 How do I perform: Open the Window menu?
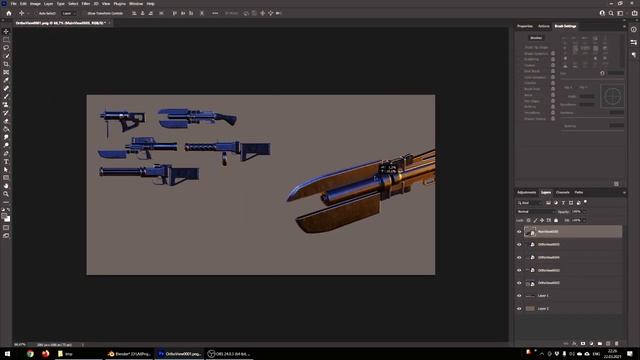click(136, 4)
